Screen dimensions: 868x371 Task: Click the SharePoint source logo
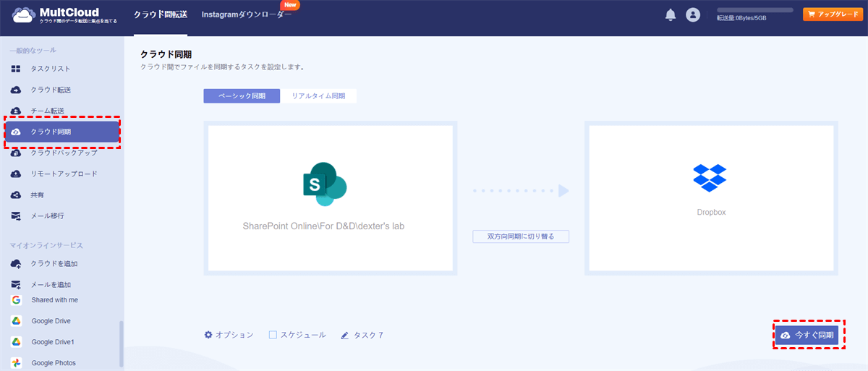tap(325, 184)
